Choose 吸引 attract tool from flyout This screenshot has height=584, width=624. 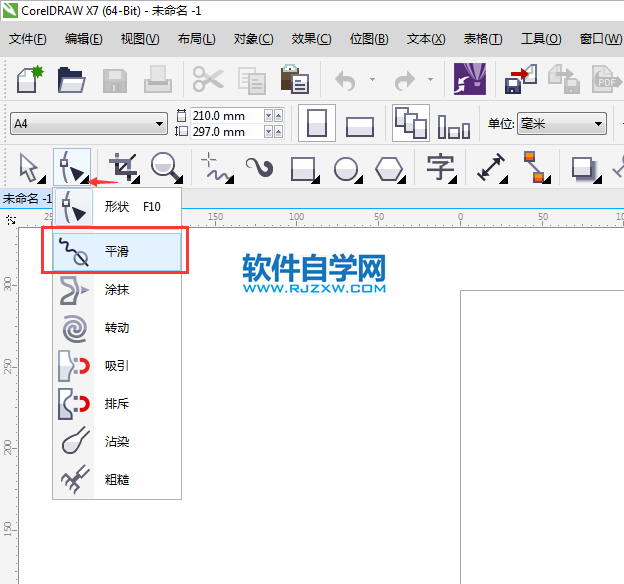(117, 366)
